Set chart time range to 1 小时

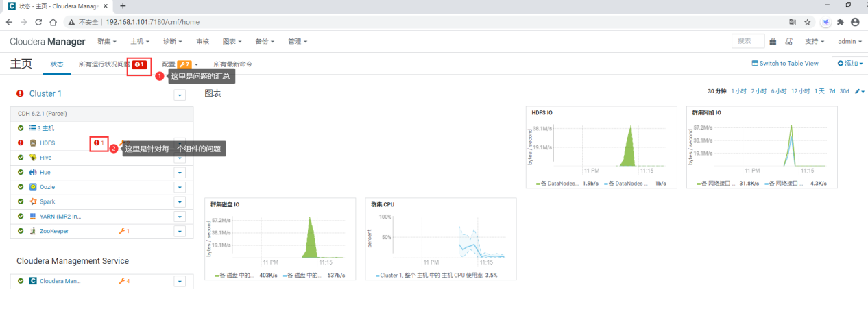[738, 91]
